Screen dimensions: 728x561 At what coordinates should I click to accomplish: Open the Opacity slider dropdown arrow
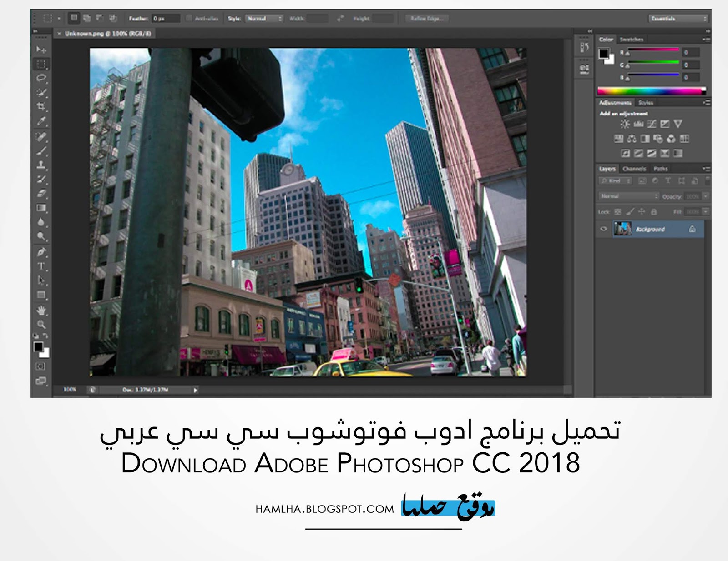pyautogui.click(x=706, y=196)
